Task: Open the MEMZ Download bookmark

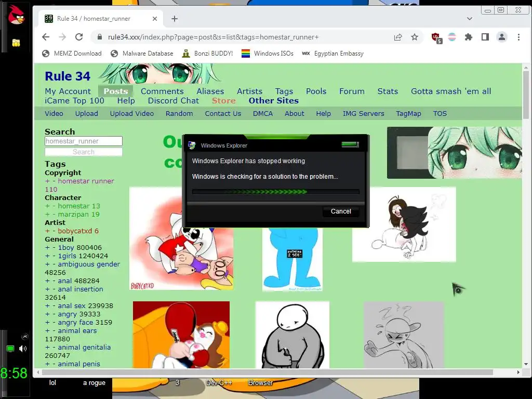Action: (x=72, y=54)
